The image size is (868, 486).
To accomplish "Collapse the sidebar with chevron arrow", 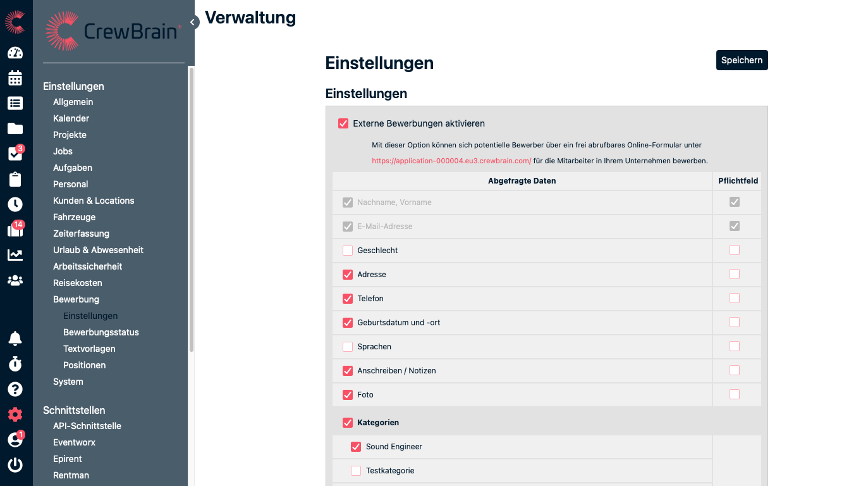I will [192, 22].
